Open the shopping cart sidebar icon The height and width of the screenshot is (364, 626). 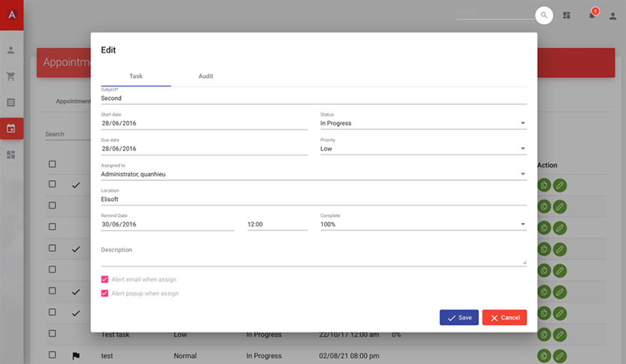(x=11, y=76)
